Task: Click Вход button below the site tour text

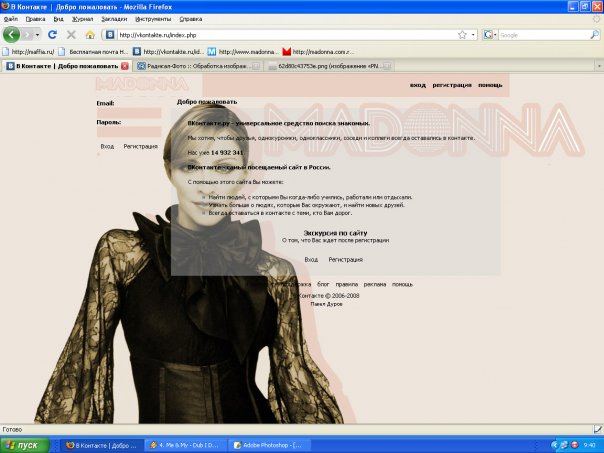Action: [x=311, y=260]
